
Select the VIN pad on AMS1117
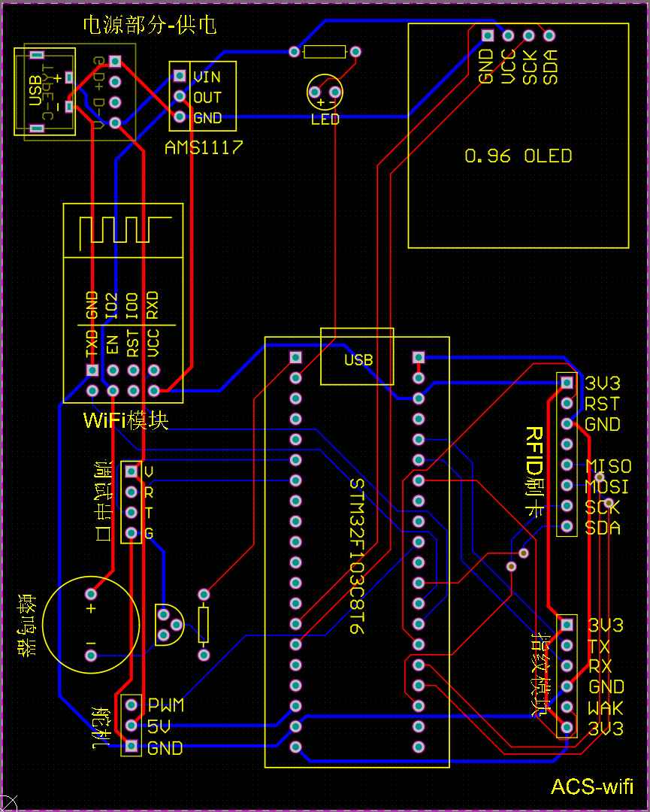point(180,76)
